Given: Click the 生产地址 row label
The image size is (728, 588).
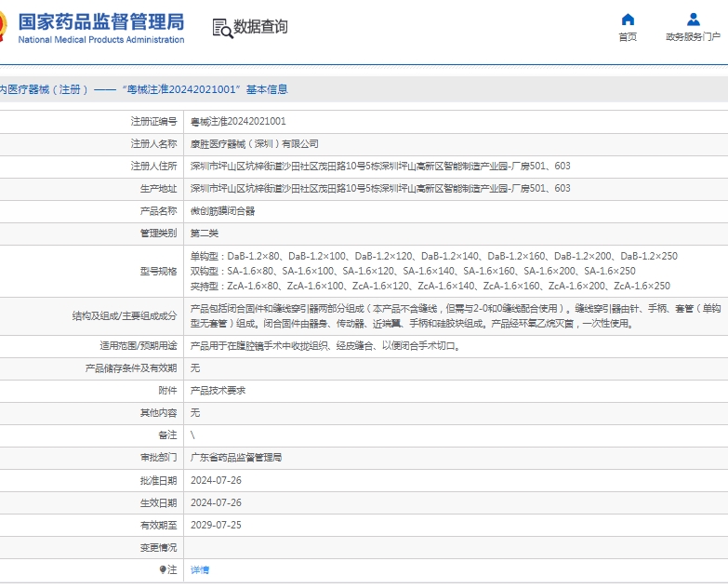Looking at the screenshot, I should [158, 189].
